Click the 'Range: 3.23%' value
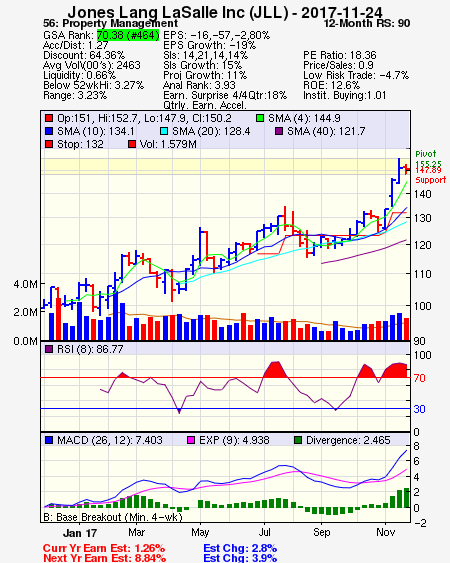The width and height of the screenshot is (450, 563). (75, 96)
